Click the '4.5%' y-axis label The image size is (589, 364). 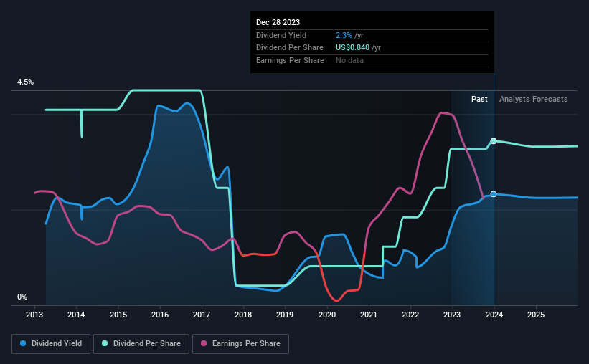25,82
